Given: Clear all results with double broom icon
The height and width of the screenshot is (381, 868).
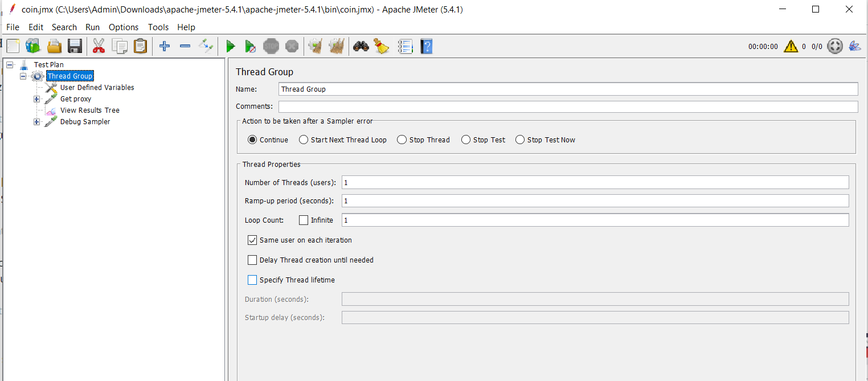Looking at the screenshot, I should 337,46.
